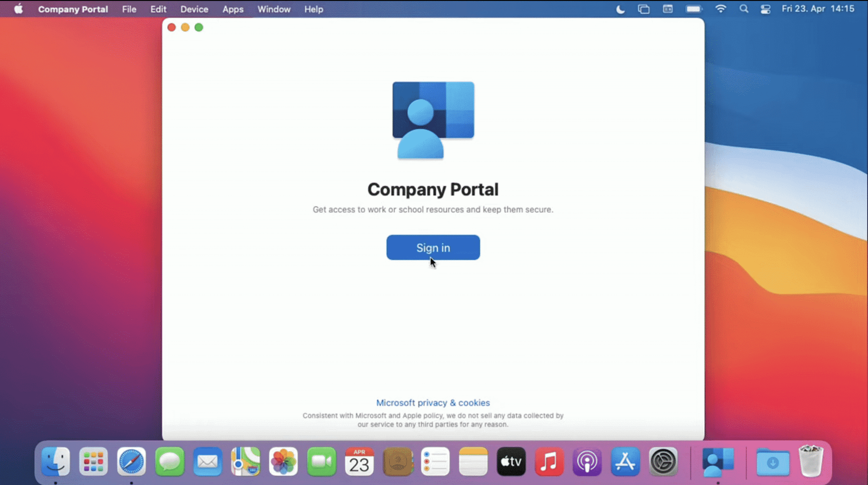Open the Trash in the Dock
Viewport: 868px width, 485px height.
[x=811, y=462]
